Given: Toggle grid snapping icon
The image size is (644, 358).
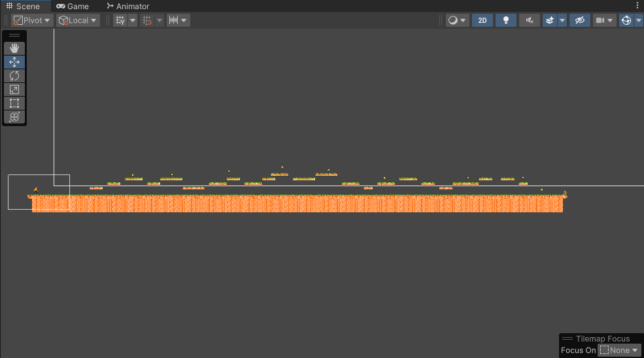Looking at the screenshot, I should tap(147, 20).
